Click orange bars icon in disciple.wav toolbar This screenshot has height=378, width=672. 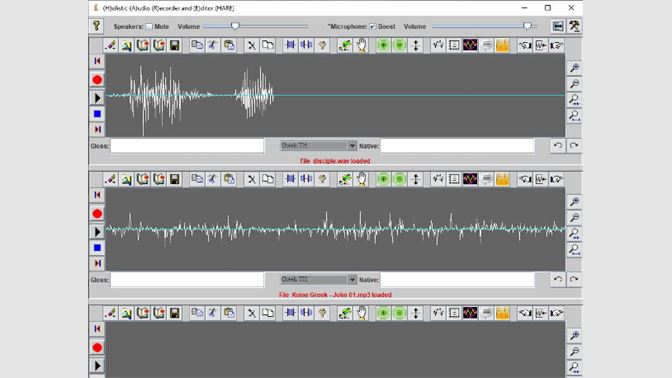pyautogui.click(x=502, y=45)
